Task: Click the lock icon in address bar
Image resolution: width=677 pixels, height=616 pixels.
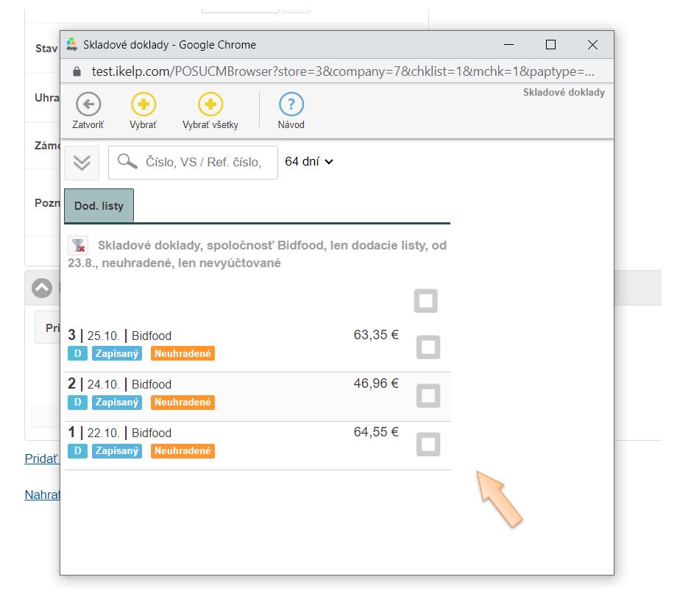Action: pos(77,72)
